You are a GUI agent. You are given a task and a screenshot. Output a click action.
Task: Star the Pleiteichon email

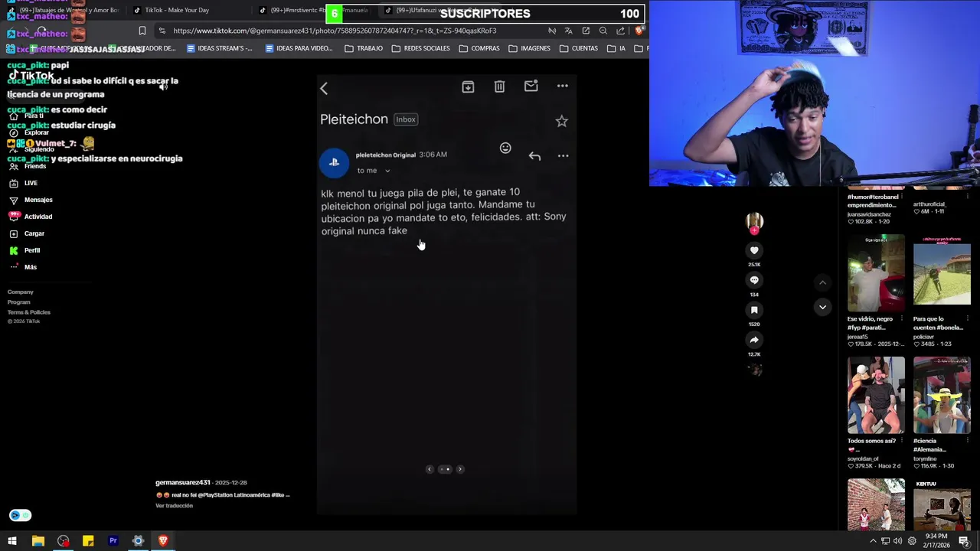tap(562, 121)
